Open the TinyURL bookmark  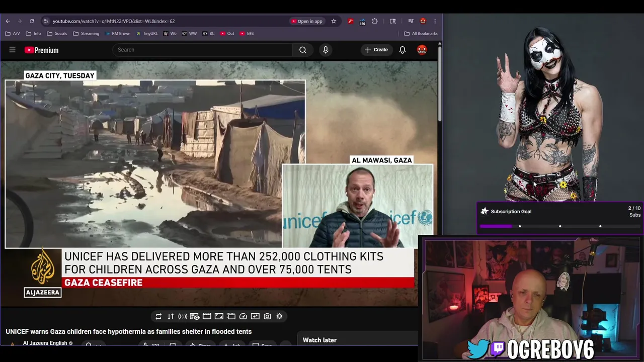147,34
